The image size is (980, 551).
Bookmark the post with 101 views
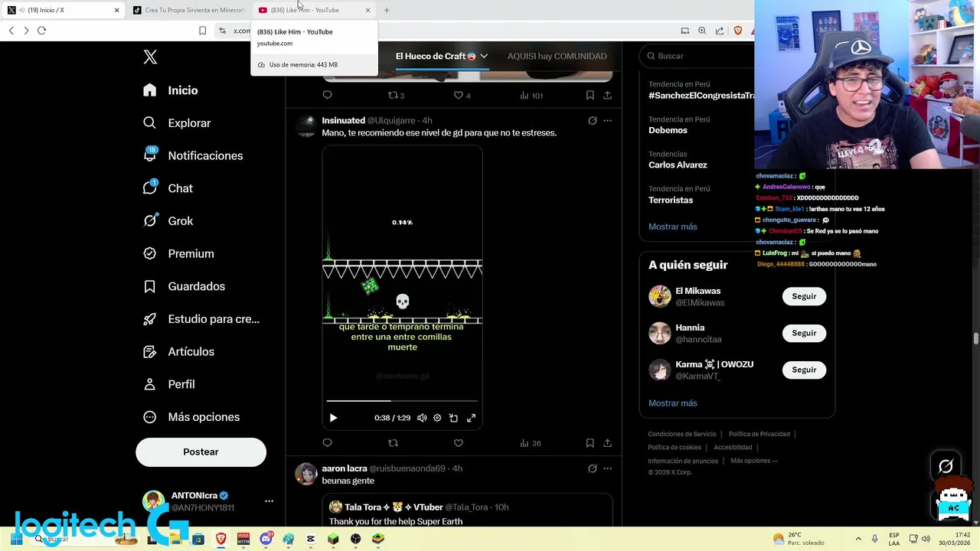[590, 95]
